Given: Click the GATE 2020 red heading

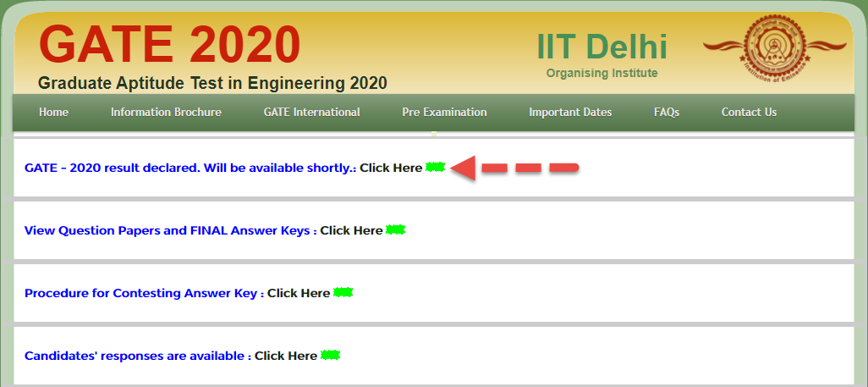Looking at the screenshot, I should 169,46.
